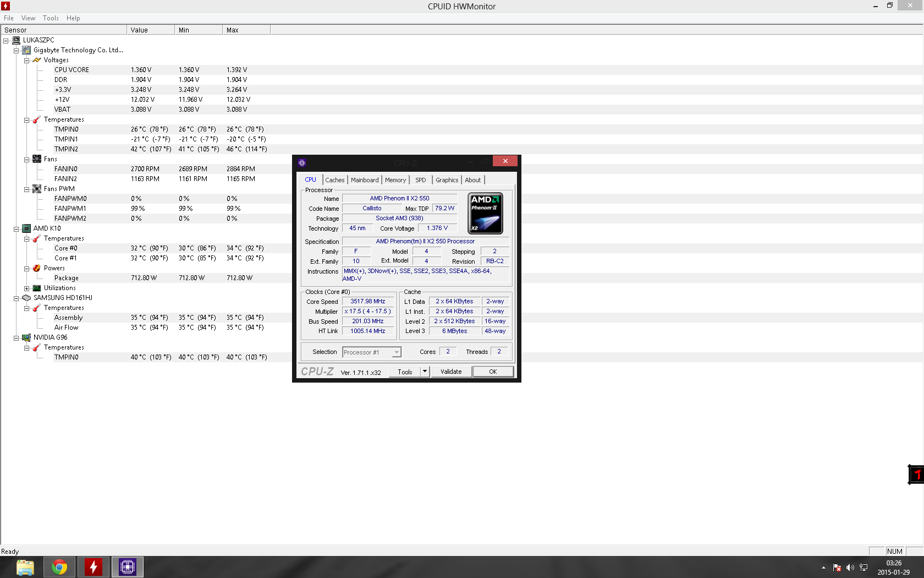924x578 pixels.
Task: Switch to the Mainboard tab
Action: [x=365, y=180]
